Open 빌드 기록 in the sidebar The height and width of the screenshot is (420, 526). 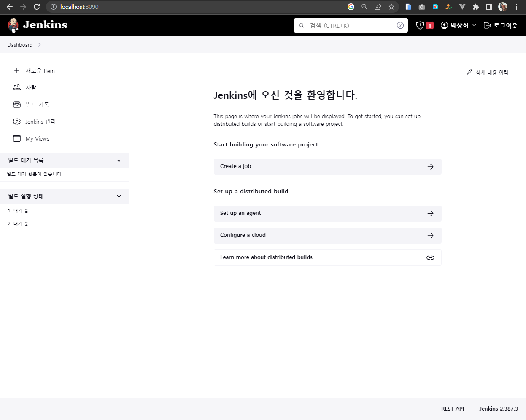(x=37, y=104)
